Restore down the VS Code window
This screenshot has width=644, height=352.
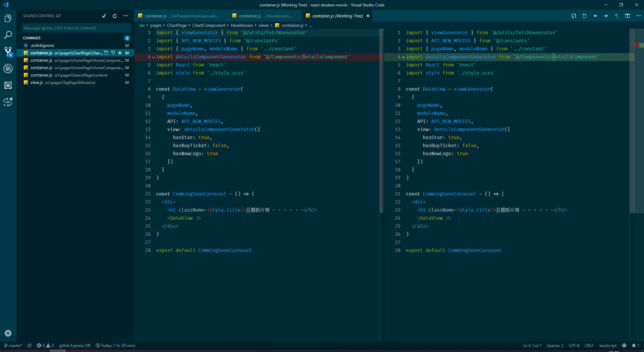point(621,5)
